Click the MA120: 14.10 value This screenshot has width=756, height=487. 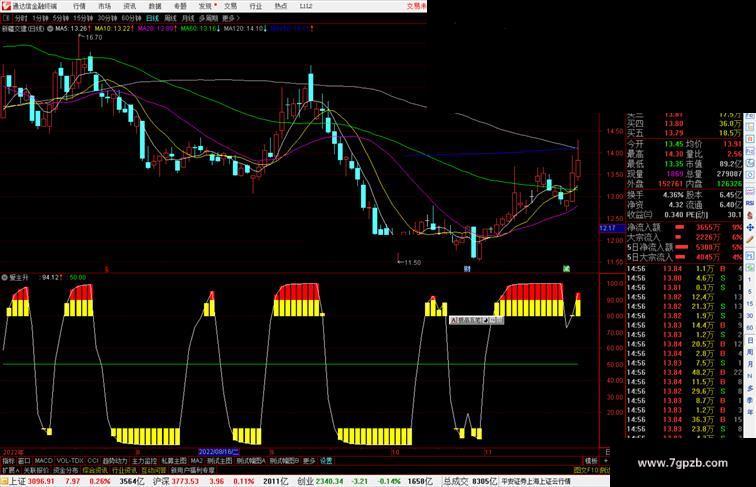(245, 29)
